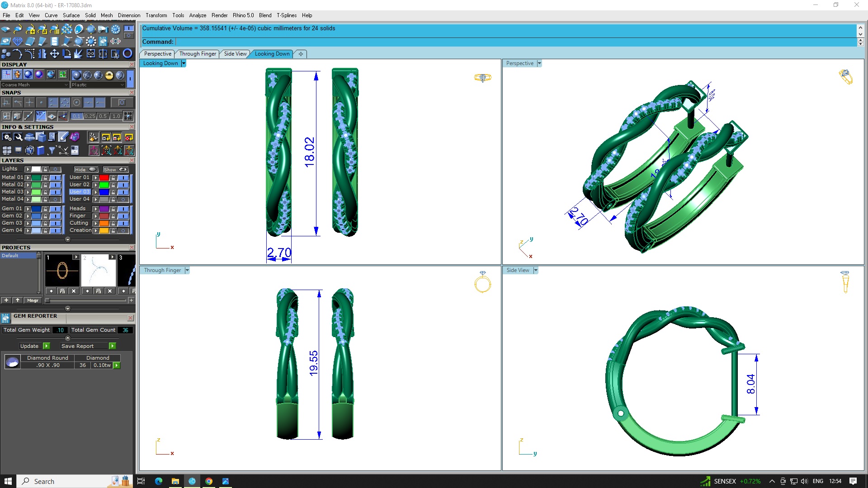Click the diamond wireframe gem icon

click(x=18, y=42)
